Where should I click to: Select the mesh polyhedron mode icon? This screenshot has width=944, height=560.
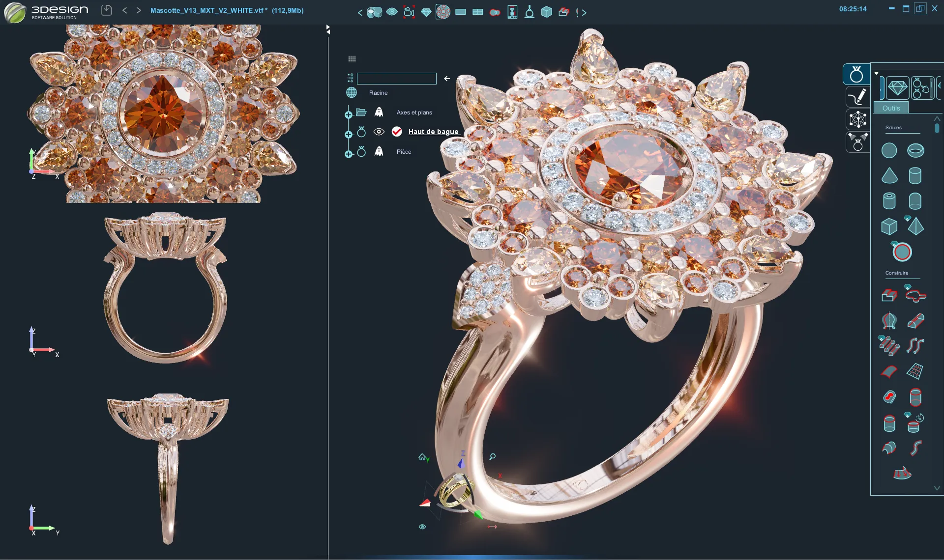tap(857, 119)
